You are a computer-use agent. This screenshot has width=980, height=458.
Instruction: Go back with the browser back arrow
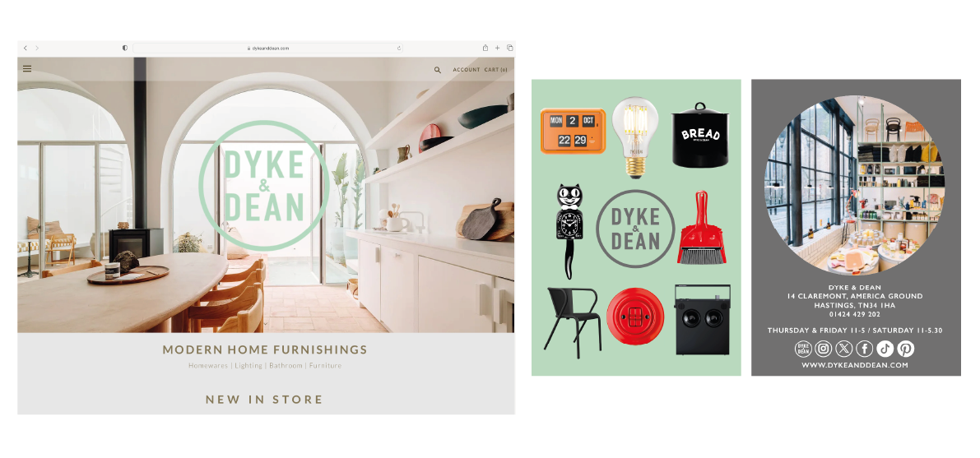pos(25,49)
